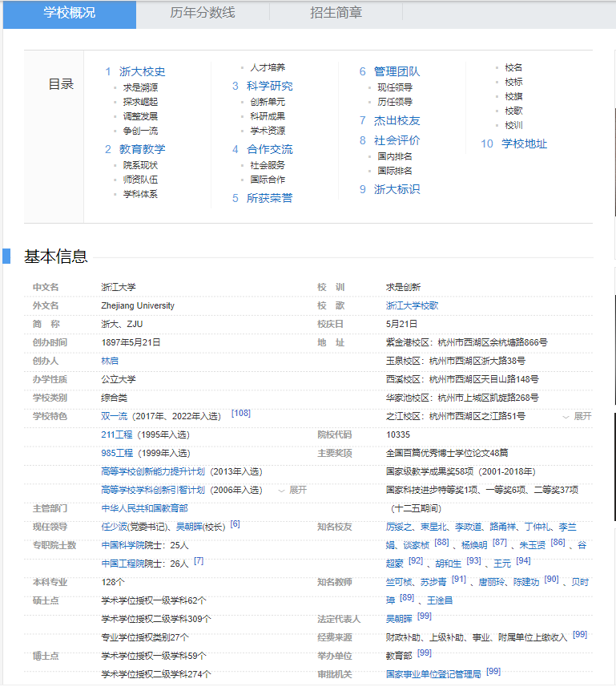Screen dimensions: 616x687
Task: Go to 争创一流 subsection
Action: pyautogui.click(x=140, y=131)
